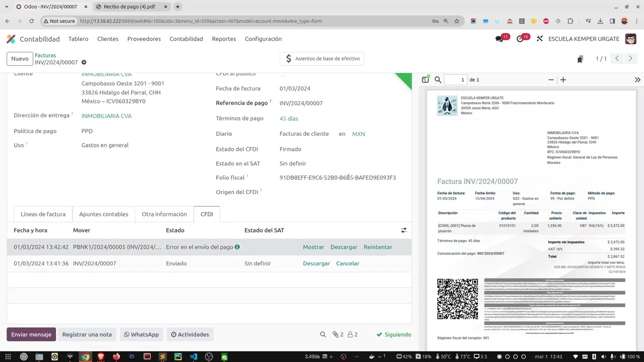Click info icon beside 'Error en el envío del pago'
644x362 pixels.
coord(237,247)
